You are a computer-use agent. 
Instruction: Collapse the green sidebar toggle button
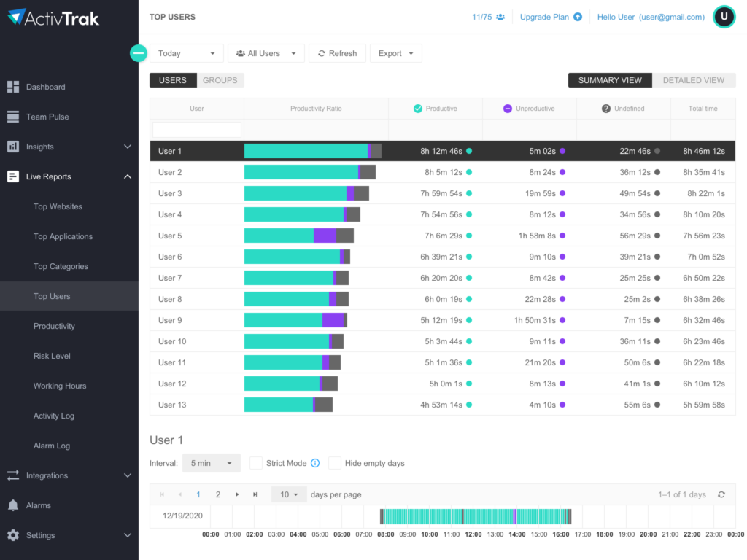click(x=138, y=52)
